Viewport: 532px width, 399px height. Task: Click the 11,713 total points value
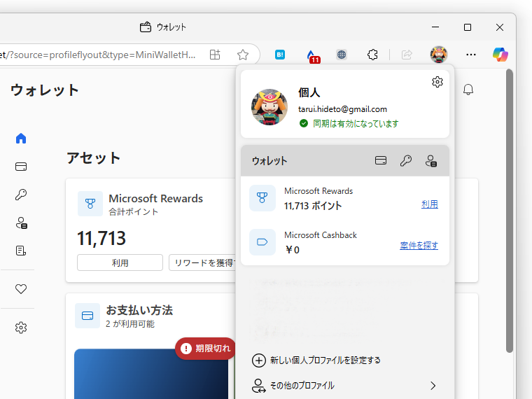coord(101,238)
